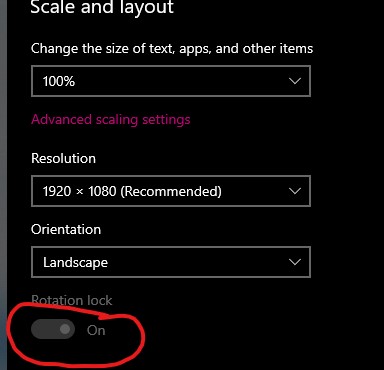The height and width of the screenshot is (370, 384).
Task: Click the chevron arrow in the Landscape box
Action: tap(295, 262)
